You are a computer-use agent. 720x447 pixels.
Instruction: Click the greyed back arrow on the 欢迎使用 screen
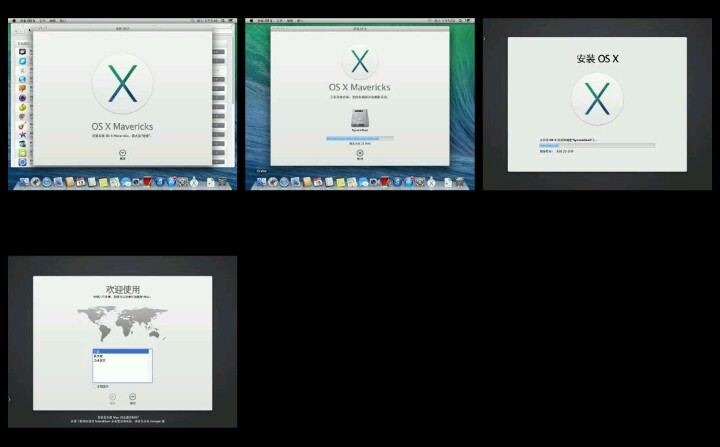pyautogui.click(x=112, y=396)
